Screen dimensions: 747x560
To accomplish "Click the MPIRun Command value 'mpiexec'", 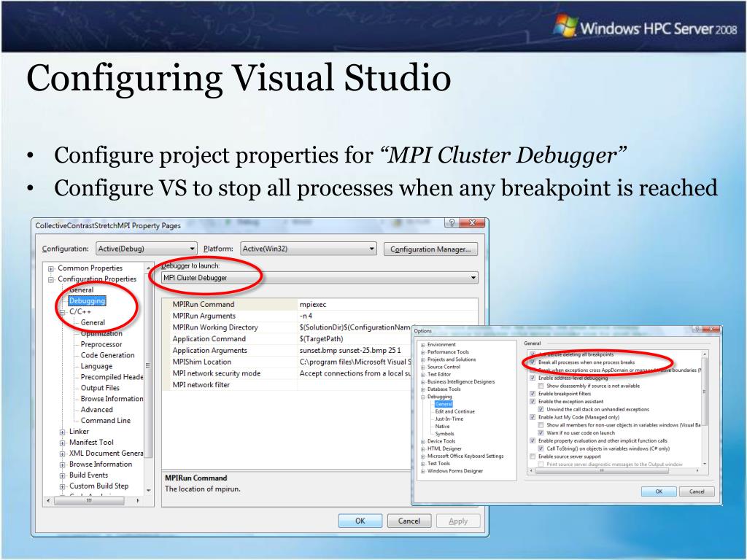I will (313, 304).
